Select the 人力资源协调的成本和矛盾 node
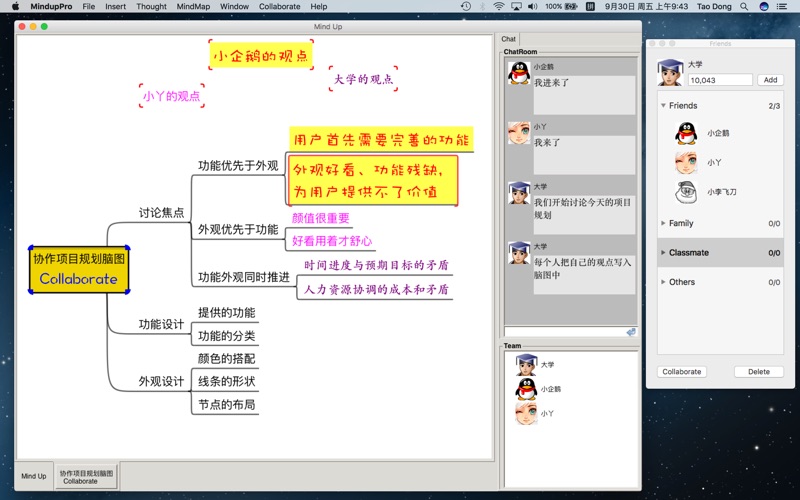 tap(376, 289)
